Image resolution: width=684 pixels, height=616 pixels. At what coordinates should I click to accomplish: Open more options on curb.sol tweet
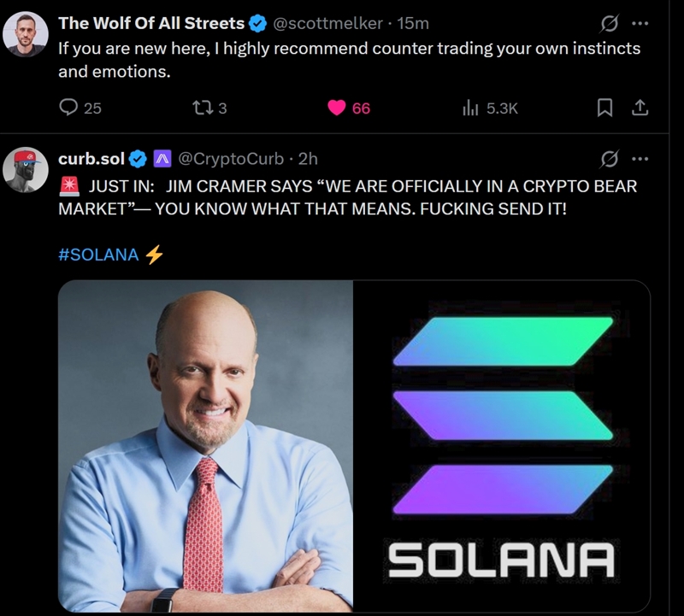coord(640,159)
